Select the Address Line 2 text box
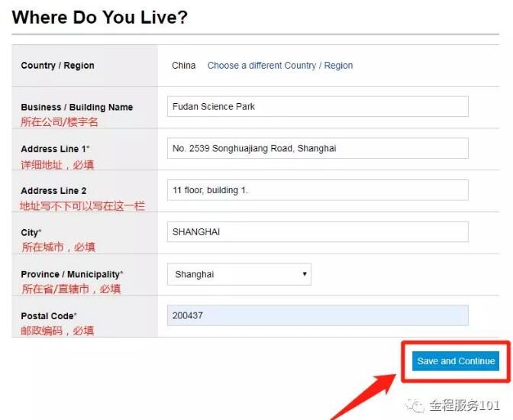 point(318,190)
